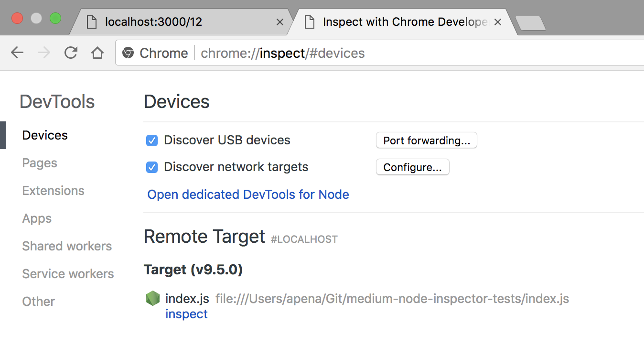
Task: Close the Inspect with Chrome Developer tab
Action: [x=498, y=22]
